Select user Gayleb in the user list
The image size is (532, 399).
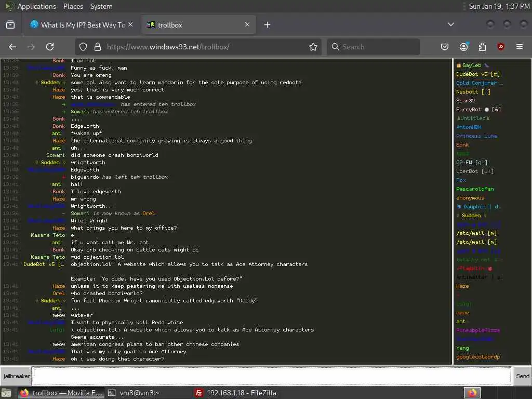[472, 65]
